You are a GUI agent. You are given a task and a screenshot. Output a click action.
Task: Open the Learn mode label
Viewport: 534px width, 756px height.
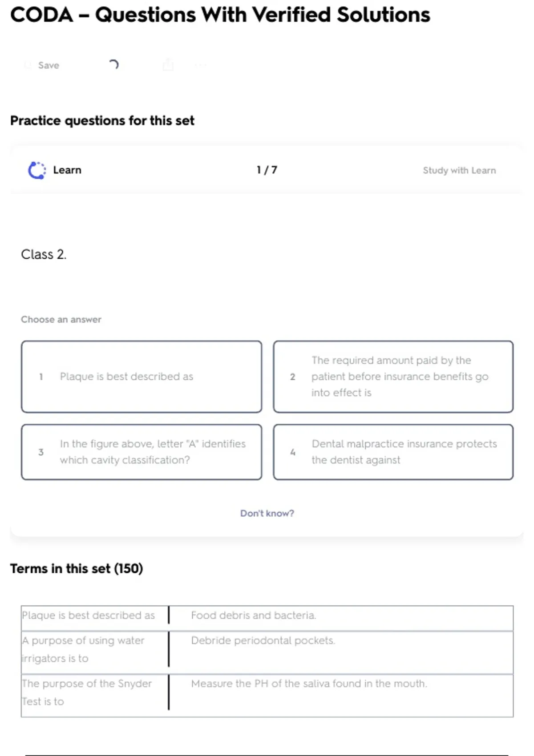[67, 170]
